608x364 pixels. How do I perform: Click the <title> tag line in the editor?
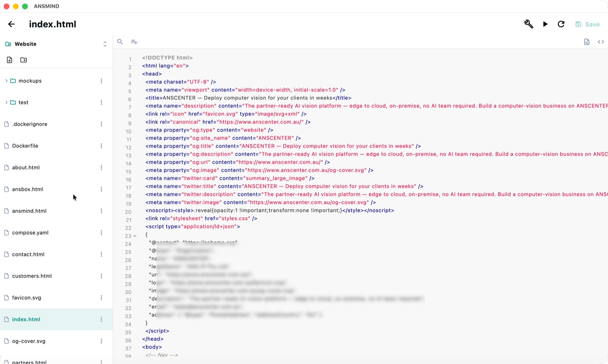(x=248, y=98)
